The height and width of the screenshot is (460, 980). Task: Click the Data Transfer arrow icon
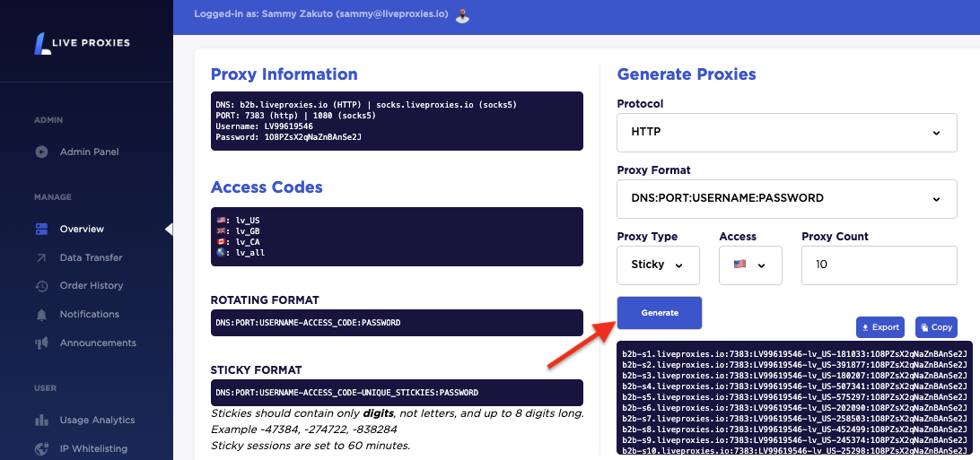coord(41,258)
